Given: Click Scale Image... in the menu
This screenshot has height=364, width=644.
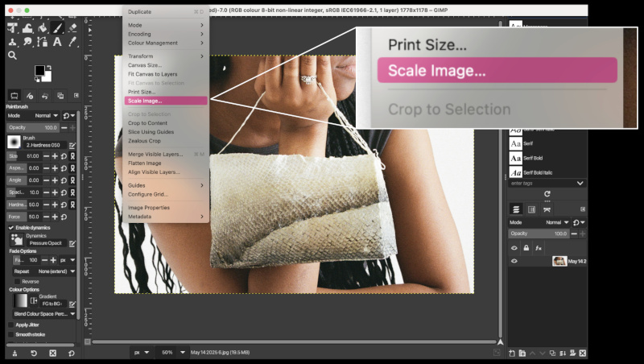Looking at the screenshot, I should 166,101.
